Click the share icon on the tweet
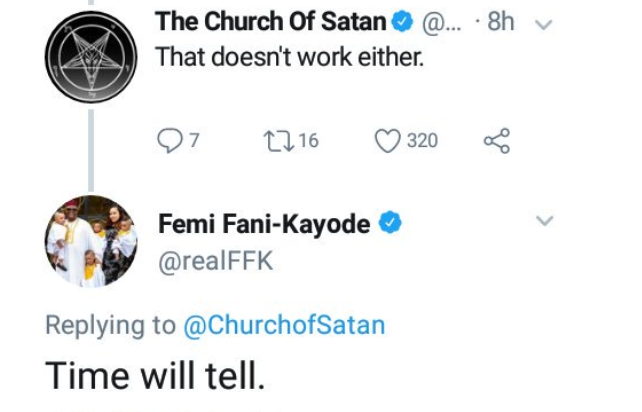The width and height of the screenshot is (642, 412). click(496, 141)
